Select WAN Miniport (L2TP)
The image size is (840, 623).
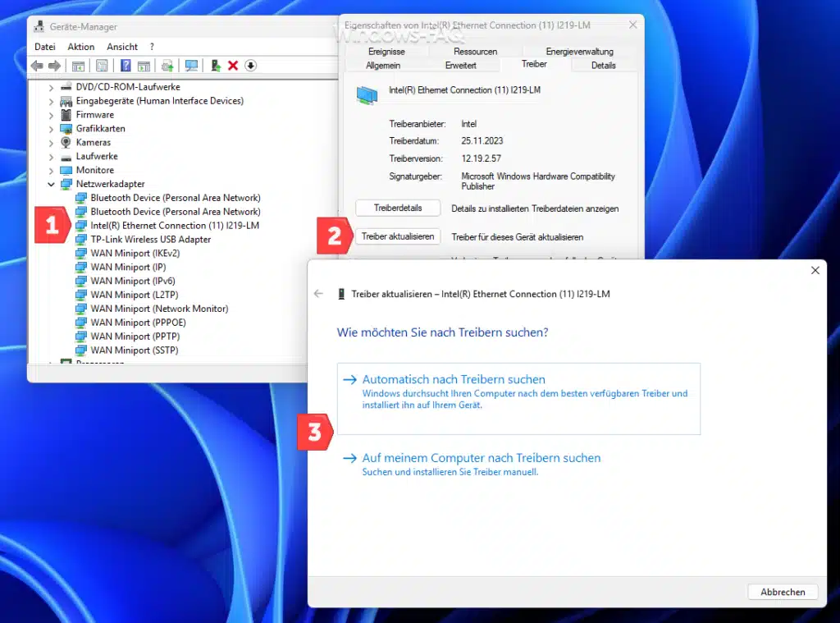[x=135, y=295]
